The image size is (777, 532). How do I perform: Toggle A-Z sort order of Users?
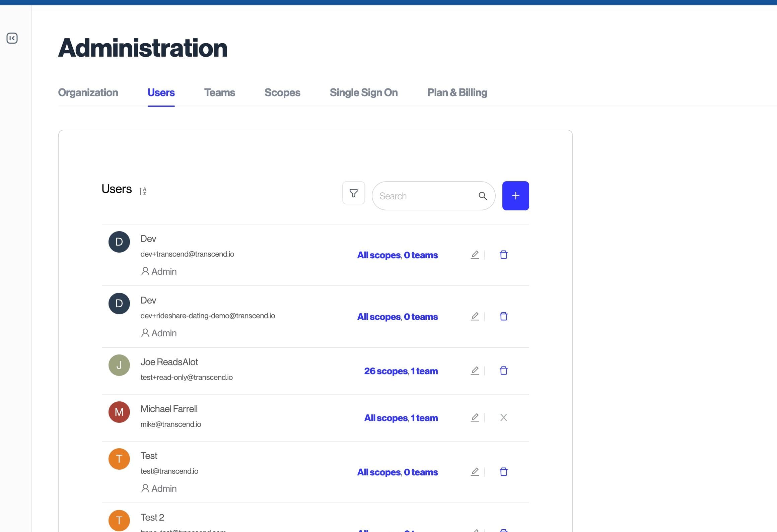(x=143, y=191)
